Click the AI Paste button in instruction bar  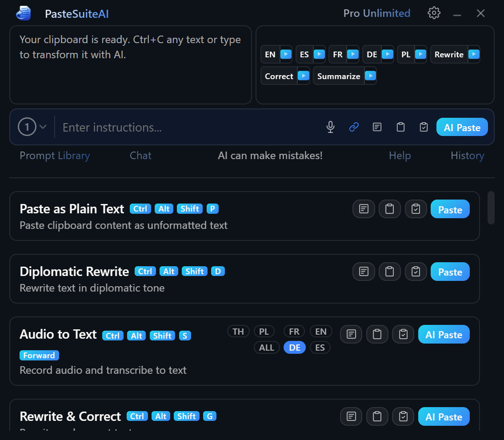point(462,127)
